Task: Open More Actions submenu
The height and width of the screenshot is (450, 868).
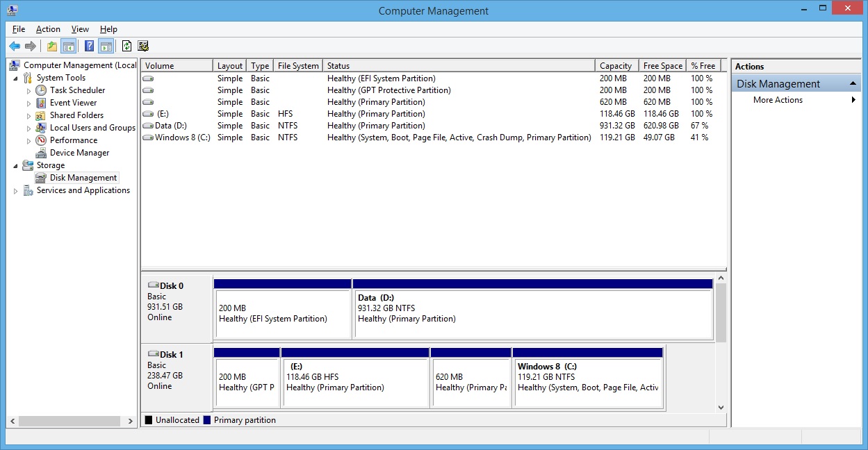Action: tap(778, 100)
